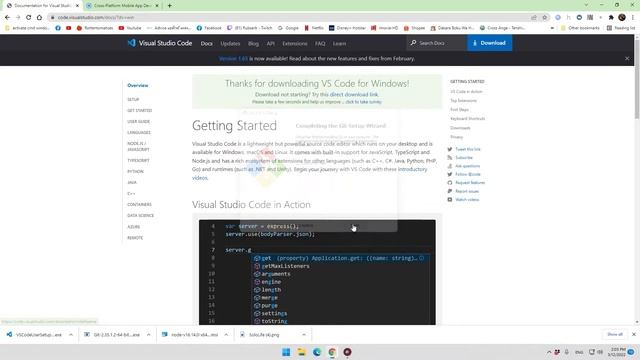Click the Request features GitHub icon
This screenshot has height=360, width=640.
450,183
